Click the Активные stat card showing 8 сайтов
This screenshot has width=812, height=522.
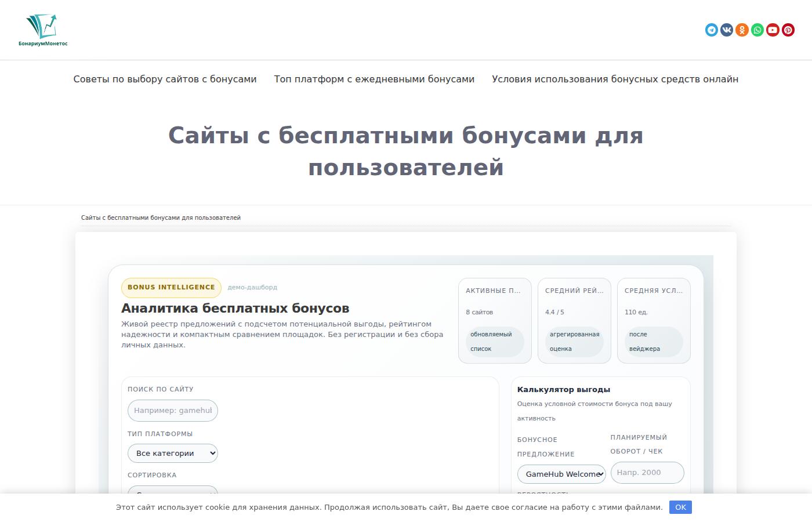point(495,321)
